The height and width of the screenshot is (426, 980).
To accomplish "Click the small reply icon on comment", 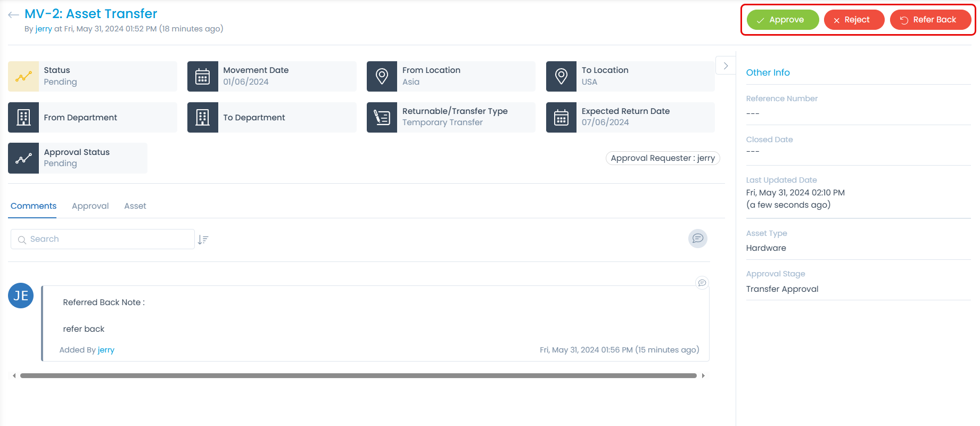I will click(x=702, y=283).
